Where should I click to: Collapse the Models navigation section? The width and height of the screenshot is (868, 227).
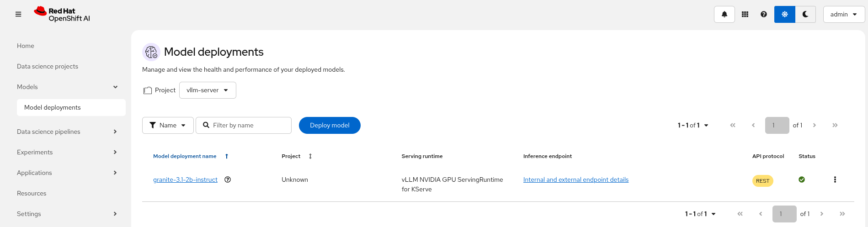[67, 87]
